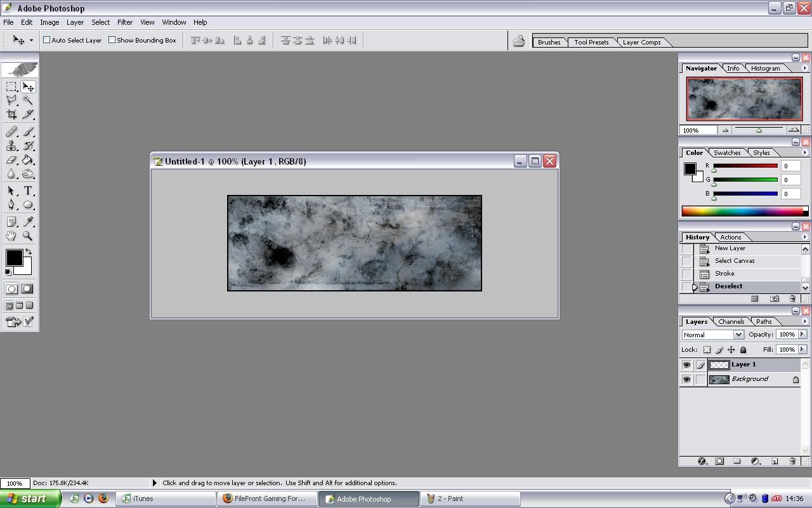
Task: Switch to the Channels tab
Action: 731,322
